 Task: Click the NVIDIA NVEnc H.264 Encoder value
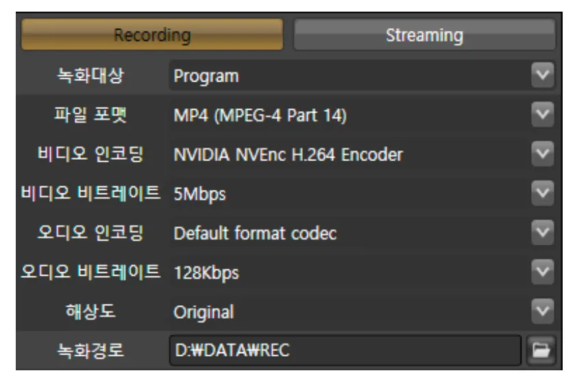coord(288,155)
